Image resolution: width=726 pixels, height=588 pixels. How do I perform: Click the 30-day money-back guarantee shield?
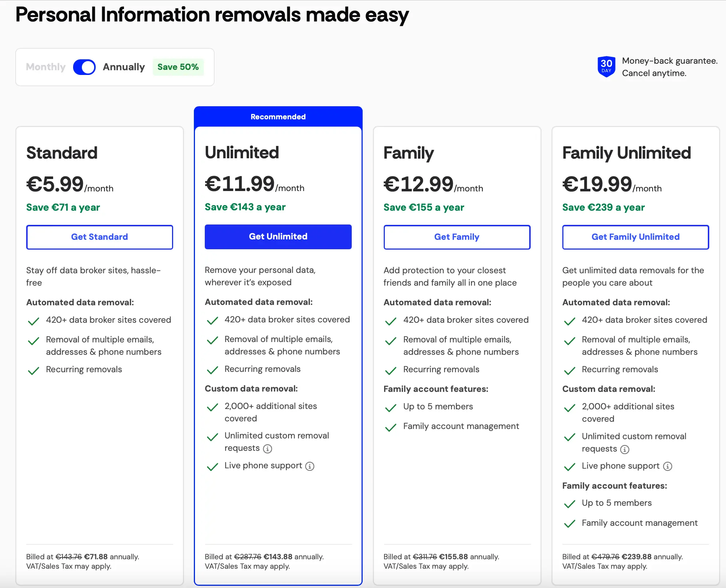(x=606, y=67)
